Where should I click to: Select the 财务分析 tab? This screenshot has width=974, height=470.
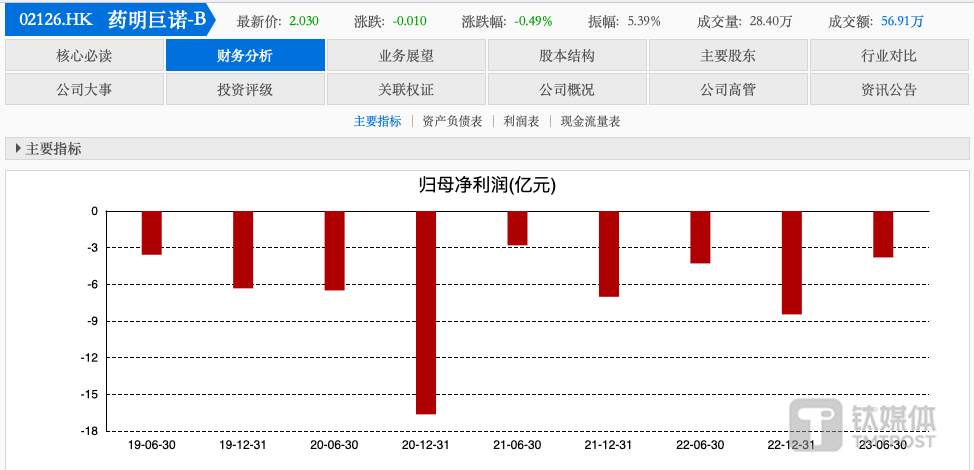point(245,55)
